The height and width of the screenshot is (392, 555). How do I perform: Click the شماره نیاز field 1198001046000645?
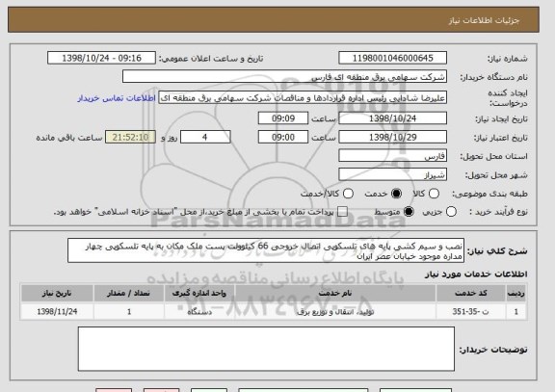coord(392,58)
